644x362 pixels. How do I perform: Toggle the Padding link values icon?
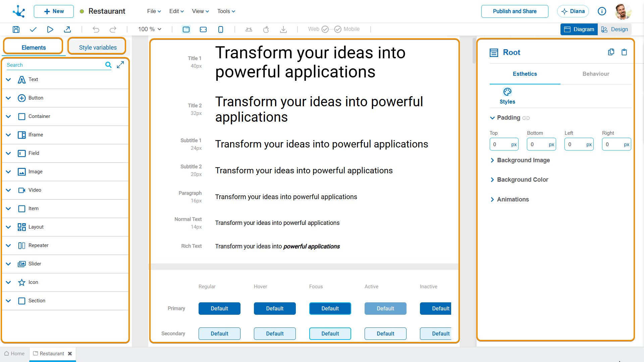[x=526, y=118]
